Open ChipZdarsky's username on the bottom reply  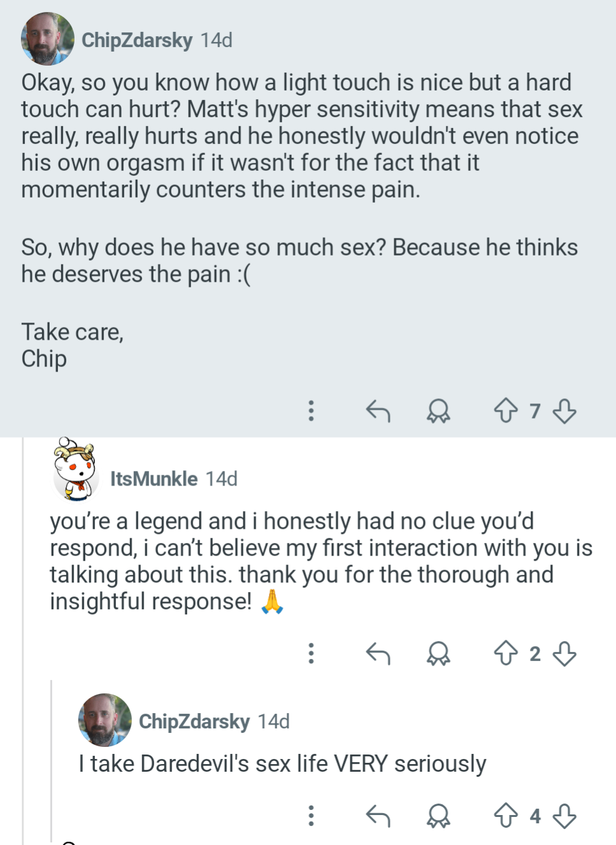click(x=194, y=721)
